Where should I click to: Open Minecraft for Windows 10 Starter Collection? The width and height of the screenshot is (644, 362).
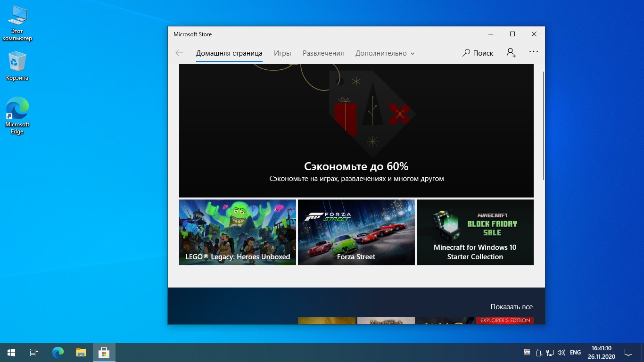475,232
